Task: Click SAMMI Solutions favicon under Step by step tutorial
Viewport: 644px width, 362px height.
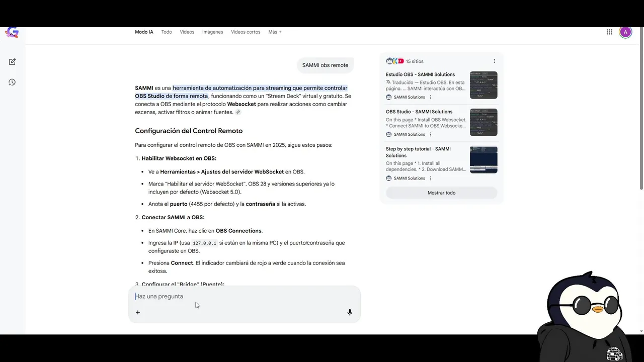Action: click(x=389, y=178)
